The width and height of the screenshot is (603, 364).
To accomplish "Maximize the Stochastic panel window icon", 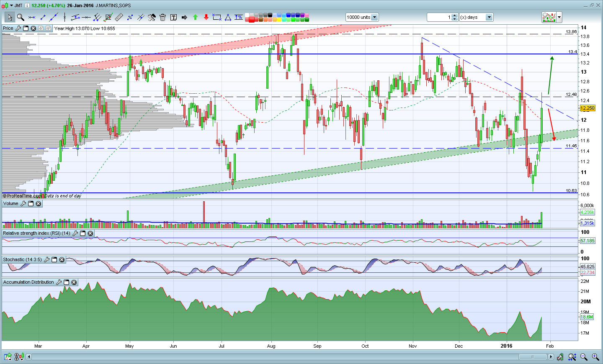I will tap(54, 259).
